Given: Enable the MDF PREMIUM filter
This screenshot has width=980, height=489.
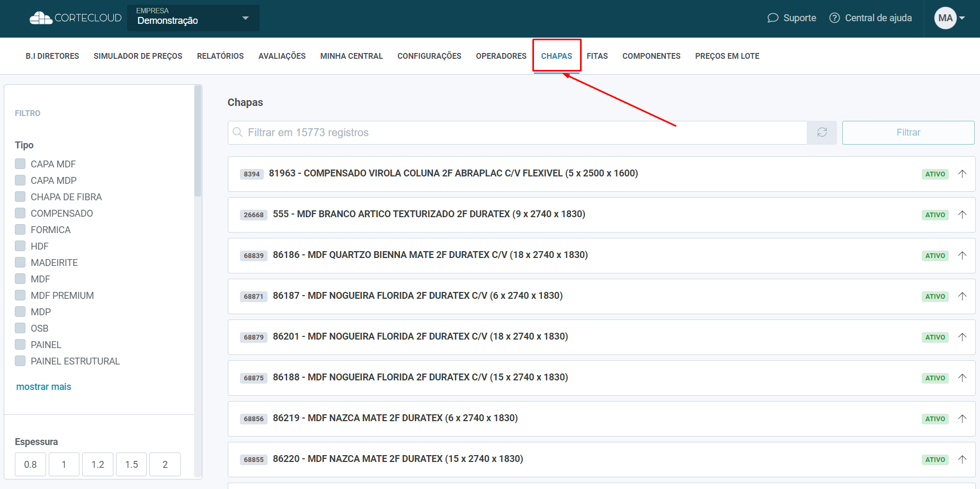Looking at the screenshot, I should pos(20,295).
